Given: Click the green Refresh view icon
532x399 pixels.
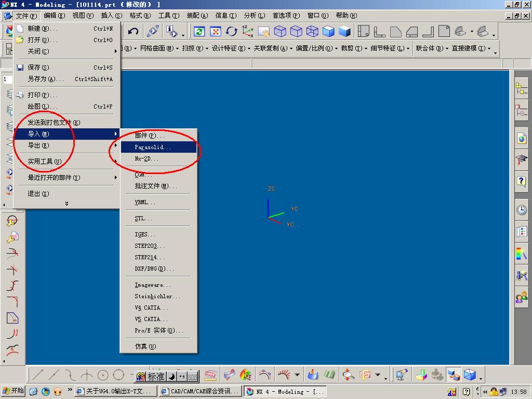Looking at the screenshot, I should tap(199, 32).
